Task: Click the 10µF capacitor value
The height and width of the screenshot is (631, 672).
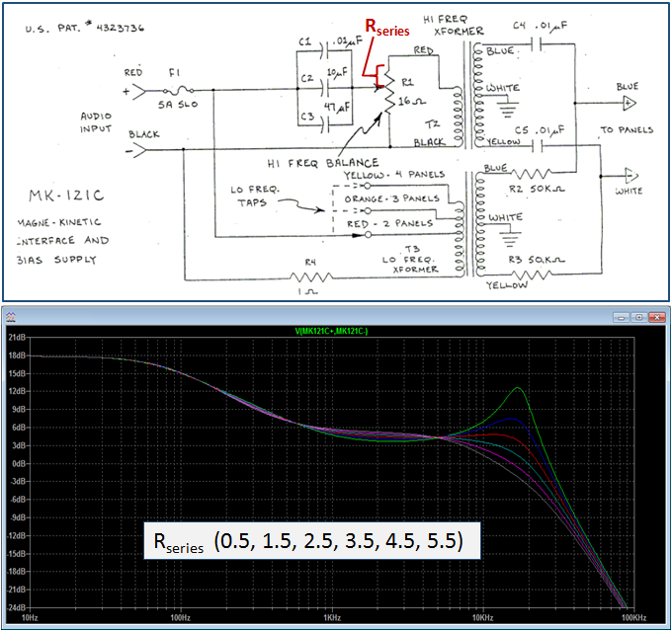Action: 337,73
